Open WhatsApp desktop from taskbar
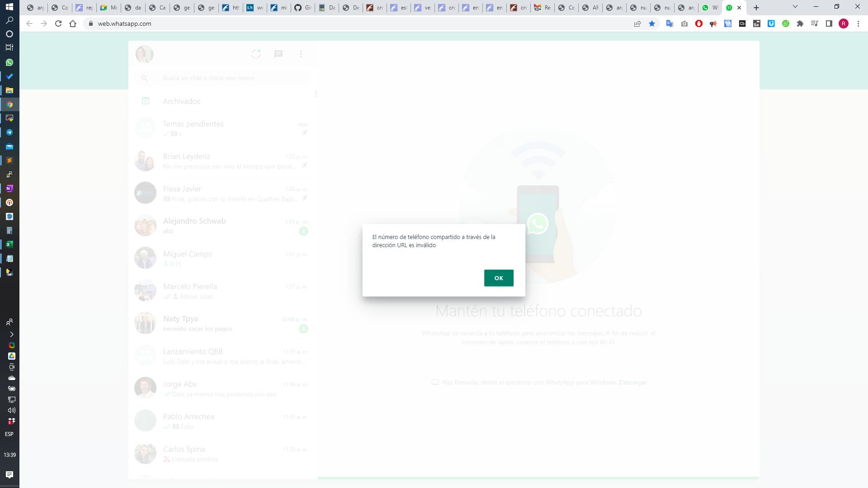This screenshot has width=868, height=488. (9, 62)
